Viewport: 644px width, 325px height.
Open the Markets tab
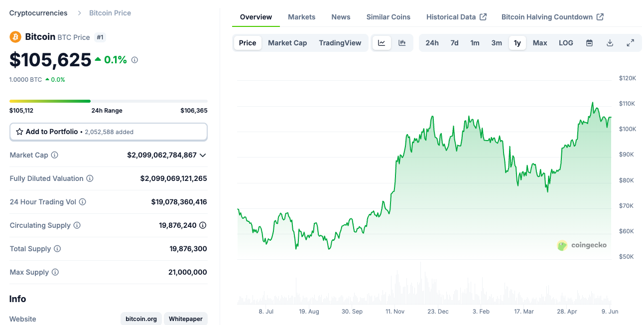pos(302,17)
